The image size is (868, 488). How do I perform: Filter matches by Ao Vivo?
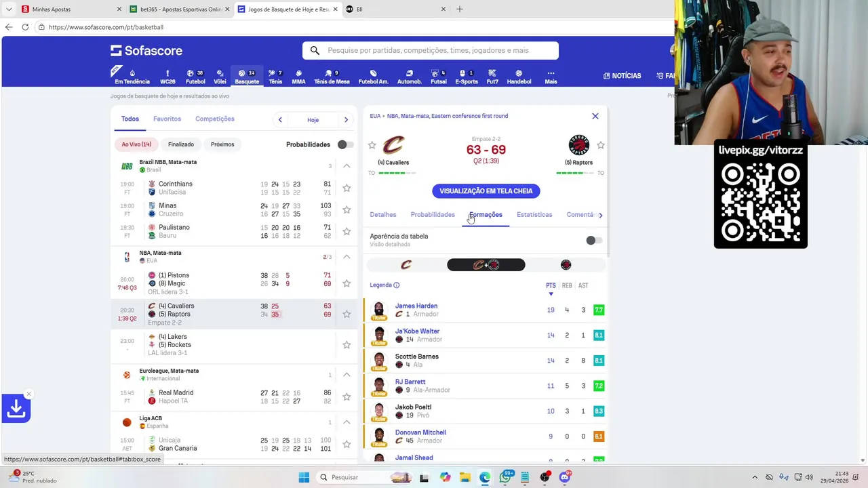coord(136,144)
